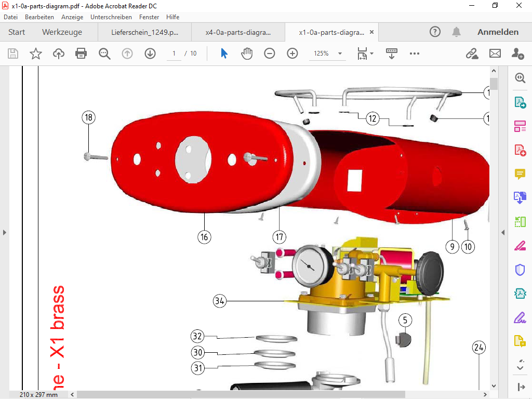
Task: Select the Hand pan tool
Action: pyautogui.click(x=247, y=54)
